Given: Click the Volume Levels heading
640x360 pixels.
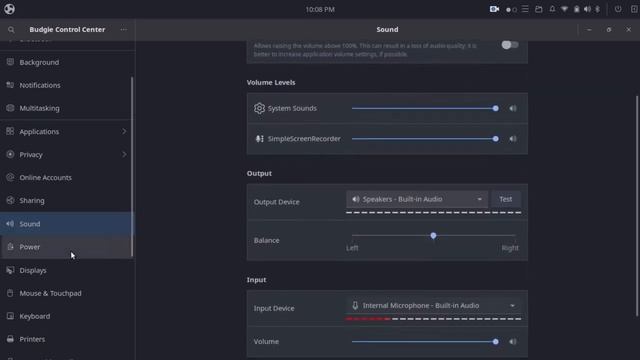Looking at the screenshot, I should tap(271, 82).
